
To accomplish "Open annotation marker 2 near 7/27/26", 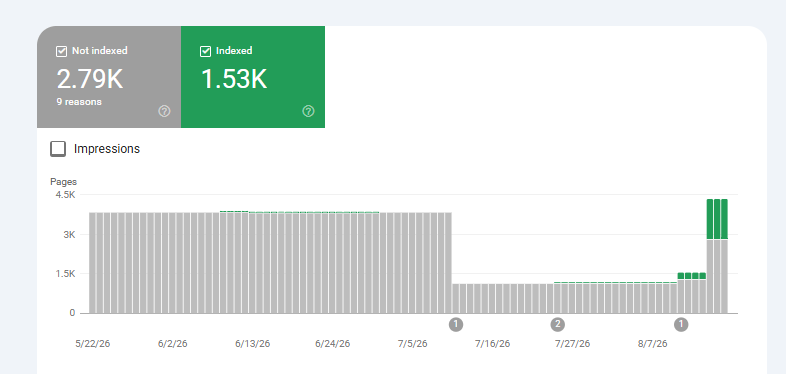I will click(x=557, y=324).
